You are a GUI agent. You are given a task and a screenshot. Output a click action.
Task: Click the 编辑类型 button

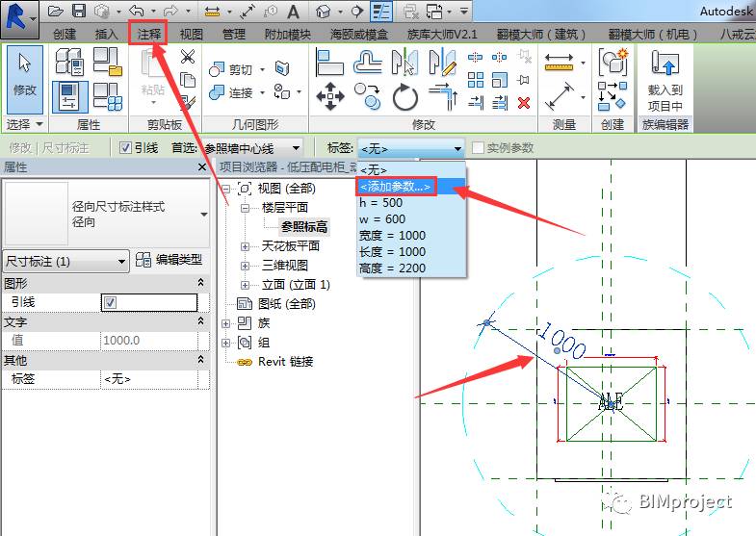point(169,260)
